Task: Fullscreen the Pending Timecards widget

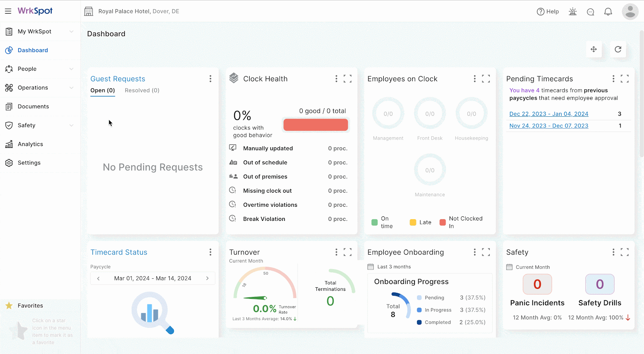Action: (624, 79)
